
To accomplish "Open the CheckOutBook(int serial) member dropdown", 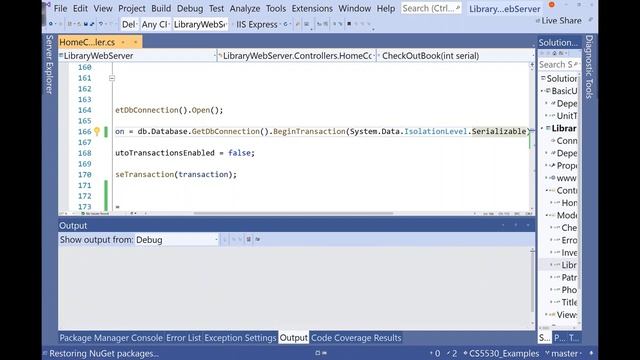I will (455, 56).
